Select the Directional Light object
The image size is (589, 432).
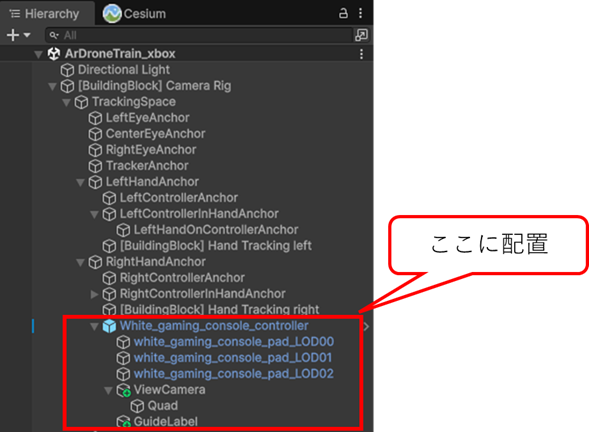click(x=124, y=70)
